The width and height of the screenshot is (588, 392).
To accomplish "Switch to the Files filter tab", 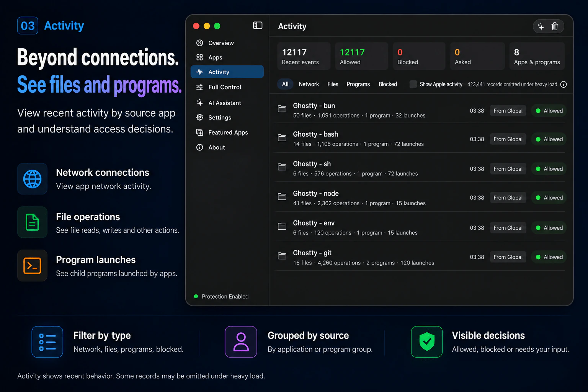I will 333,84.
